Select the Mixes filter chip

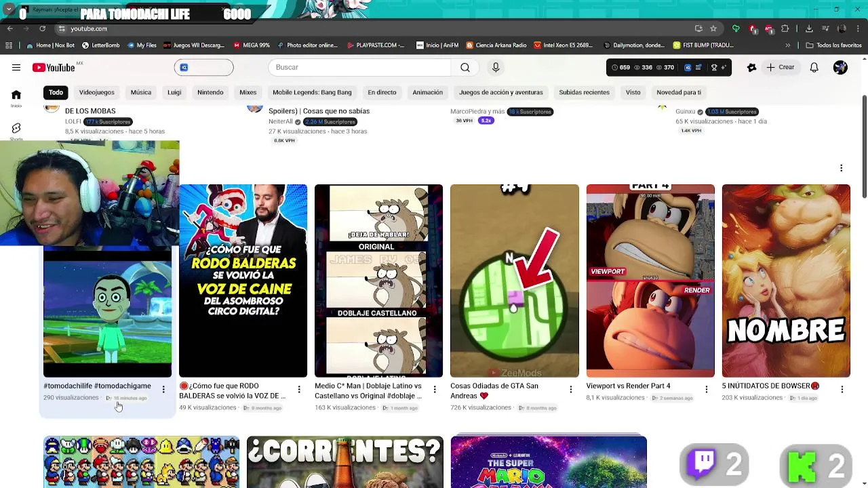248,92
